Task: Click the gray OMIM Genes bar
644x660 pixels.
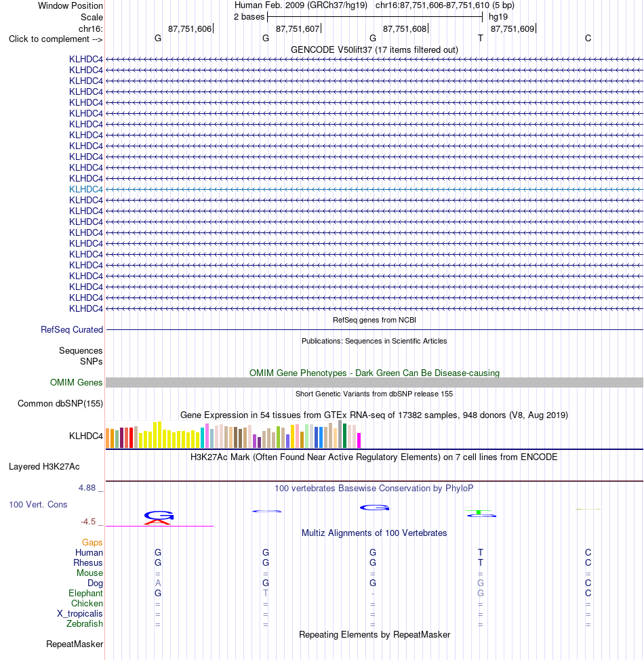Action: pos(374,382)
